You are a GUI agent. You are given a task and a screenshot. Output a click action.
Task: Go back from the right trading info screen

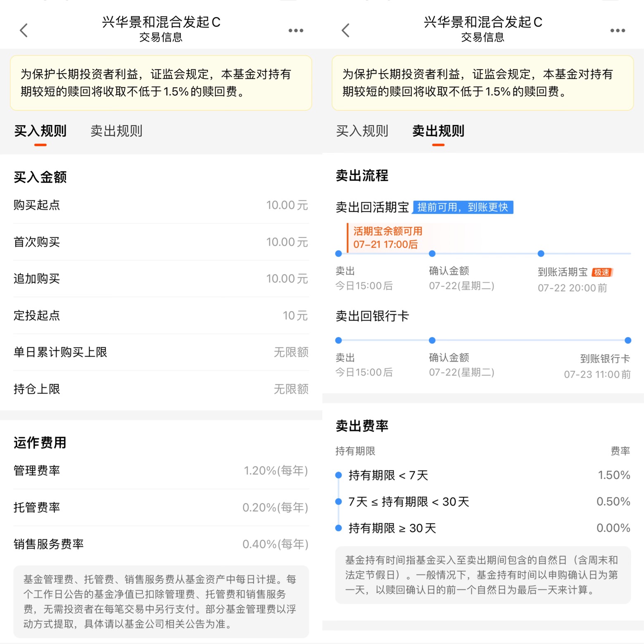click(x=346, y=30)
